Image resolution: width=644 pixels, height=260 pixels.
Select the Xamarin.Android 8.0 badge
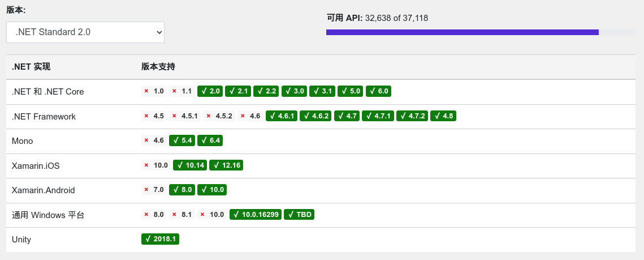(182, 190)
